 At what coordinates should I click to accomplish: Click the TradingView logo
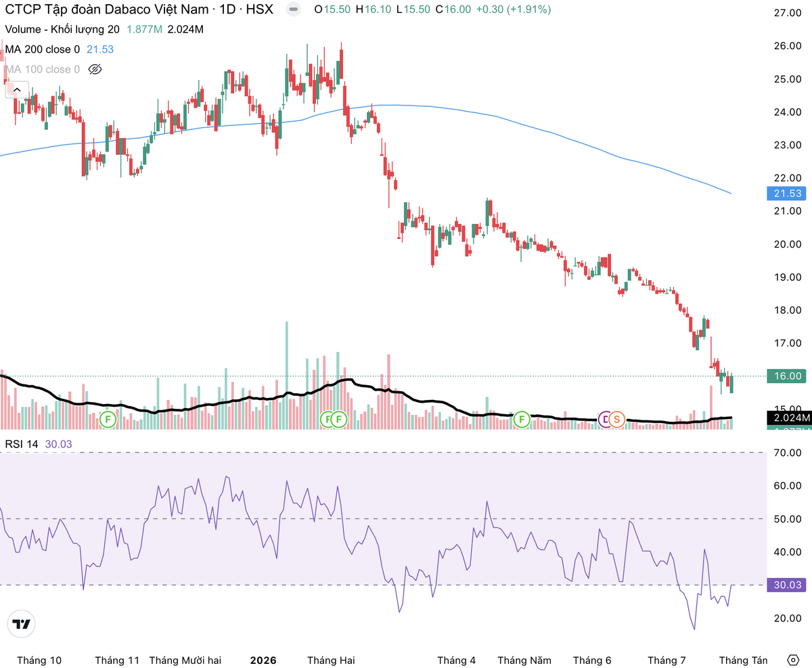click(x=22, y=624)
